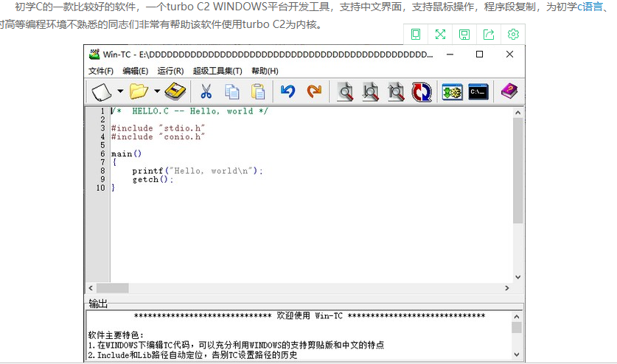Screen dimensions: 617x364
Task: Click the Open folder toolbar icon
Action: coord(139,91)
